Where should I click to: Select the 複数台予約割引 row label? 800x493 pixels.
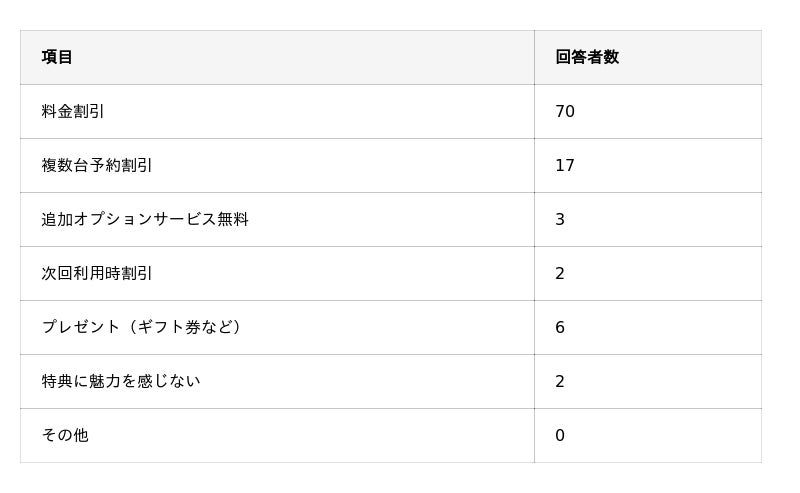(x=97, y=165)
